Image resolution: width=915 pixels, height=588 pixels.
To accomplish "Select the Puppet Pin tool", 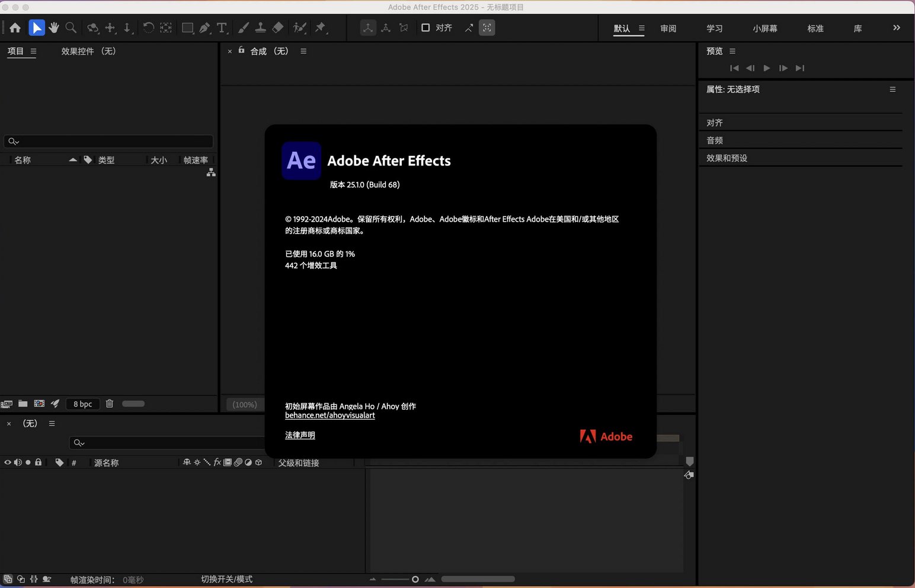I will (x=321, y=28).
